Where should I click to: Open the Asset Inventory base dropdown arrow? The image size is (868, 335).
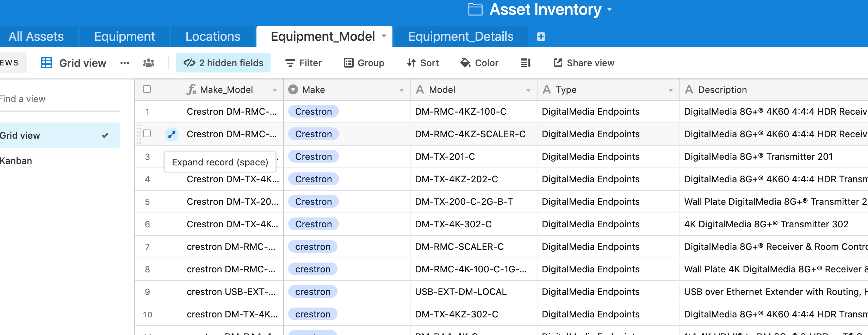(609, 10)
